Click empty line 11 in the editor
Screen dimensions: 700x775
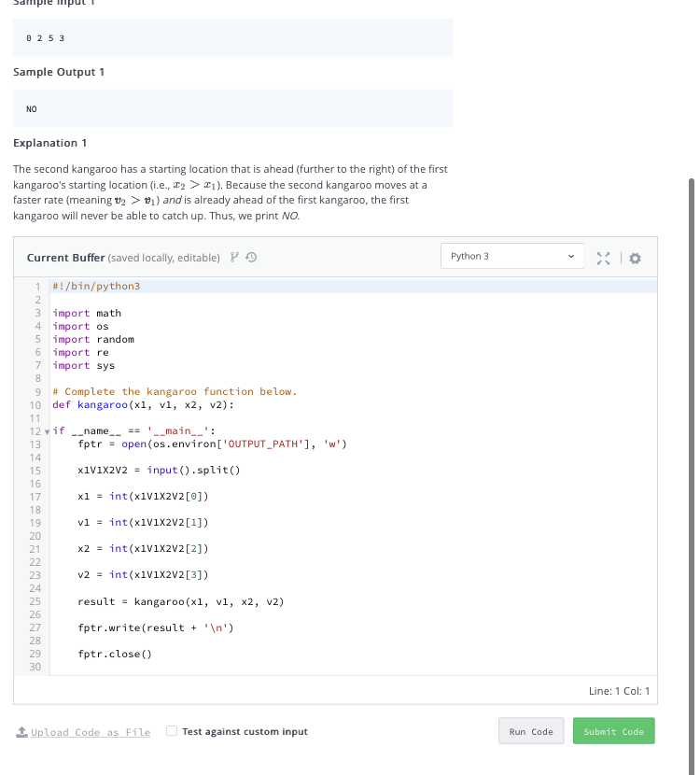[353, 418]
